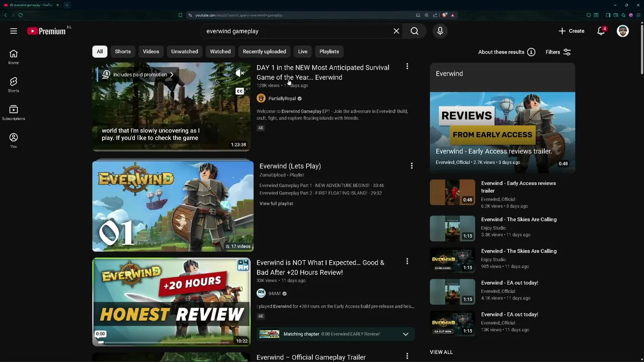Open Everwind is NOT What I Expected title
The image size is (644, 362).
320,267
